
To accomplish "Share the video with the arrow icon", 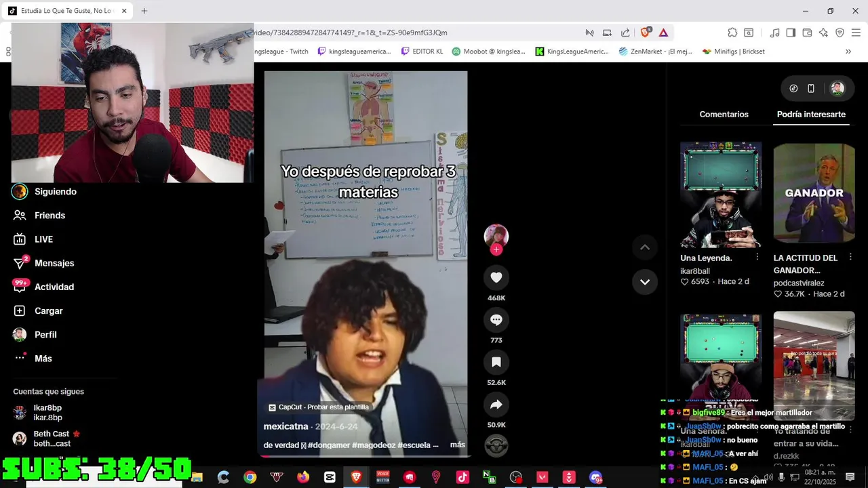I will point(496,405).
